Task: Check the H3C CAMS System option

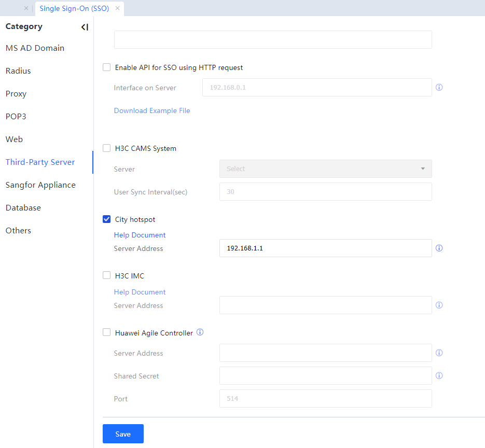Action: tap(107, 148)
